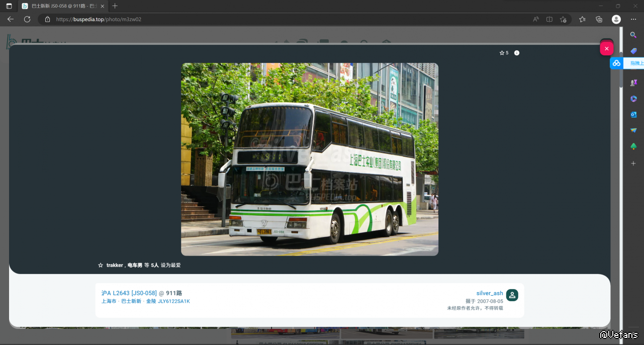Open the browser profile avatar
This screenshot has height=345, width=644.
point(616,19)
